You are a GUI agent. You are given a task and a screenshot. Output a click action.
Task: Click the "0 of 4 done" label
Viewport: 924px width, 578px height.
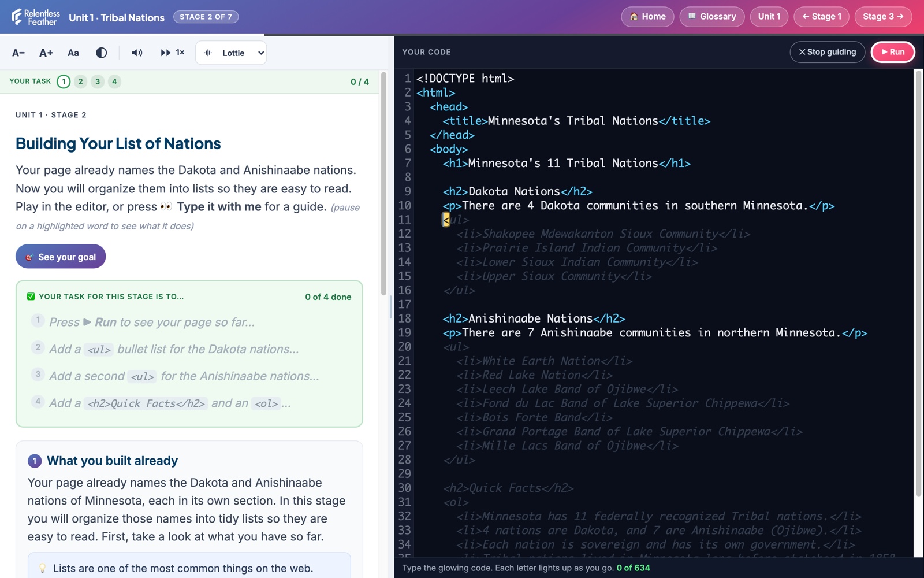(328, 297)
